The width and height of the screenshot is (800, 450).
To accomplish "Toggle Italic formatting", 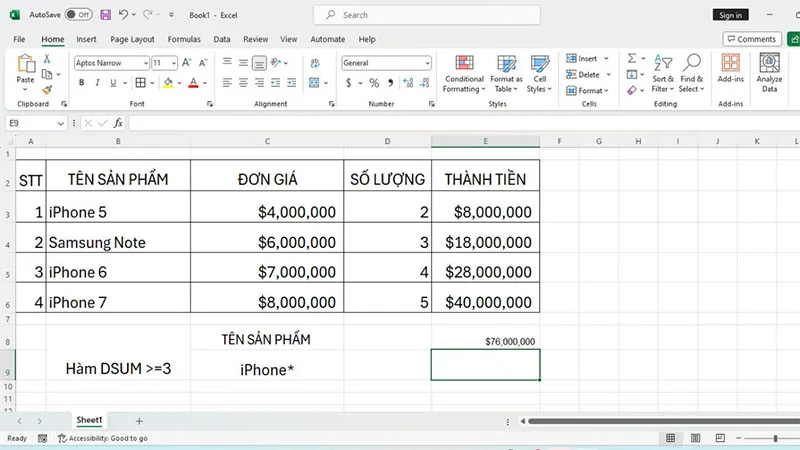I will (97, 83).
